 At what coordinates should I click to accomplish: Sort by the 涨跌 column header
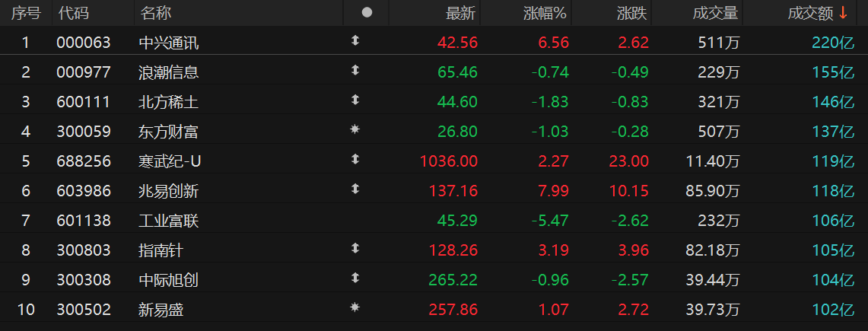[x=632, y=13]
